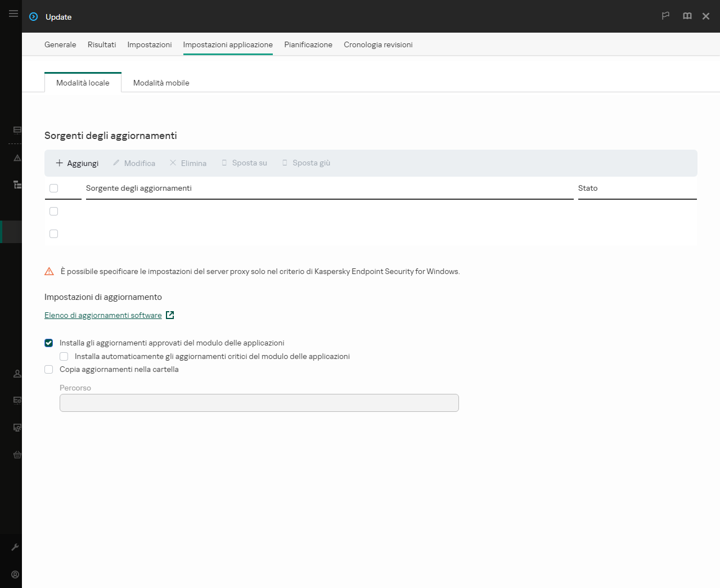Click the Percorso field label
The image size is (720, 588).
75,388
